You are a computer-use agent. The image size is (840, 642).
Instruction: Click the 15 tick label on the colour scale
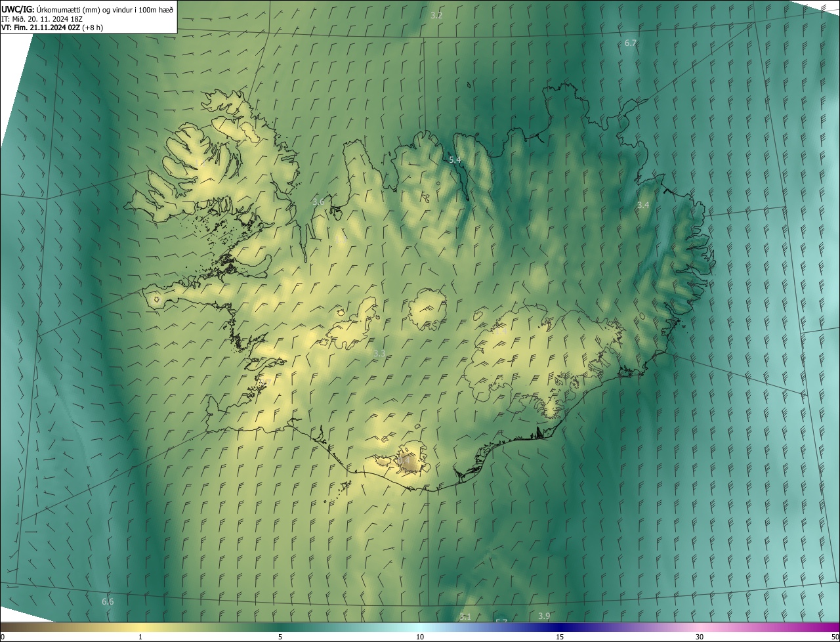tap(560, 637)
